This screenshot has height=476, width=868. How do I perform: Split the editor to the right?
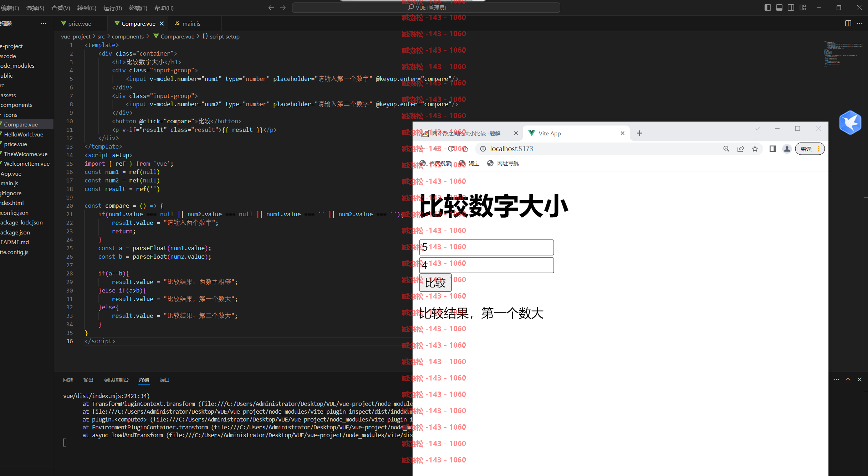[x=848, y=24]
